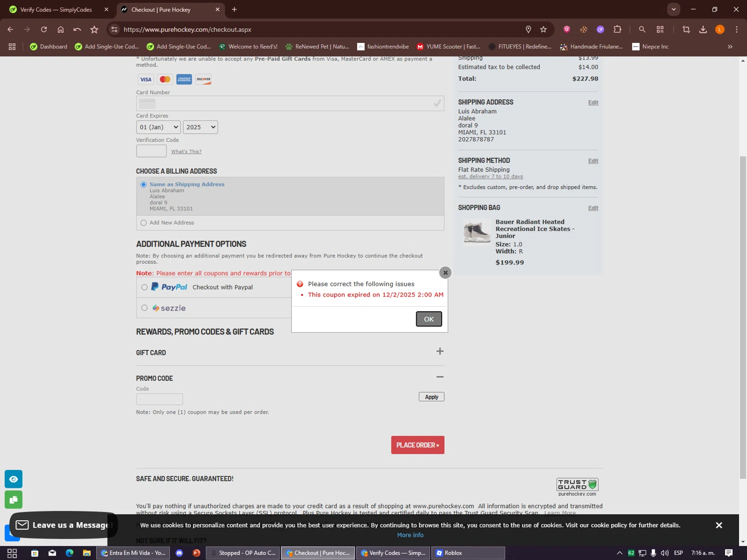This screenshot has width=747, height=560.
Task: Click the green copy sidebar widget
Action: (x=13, y=500)
